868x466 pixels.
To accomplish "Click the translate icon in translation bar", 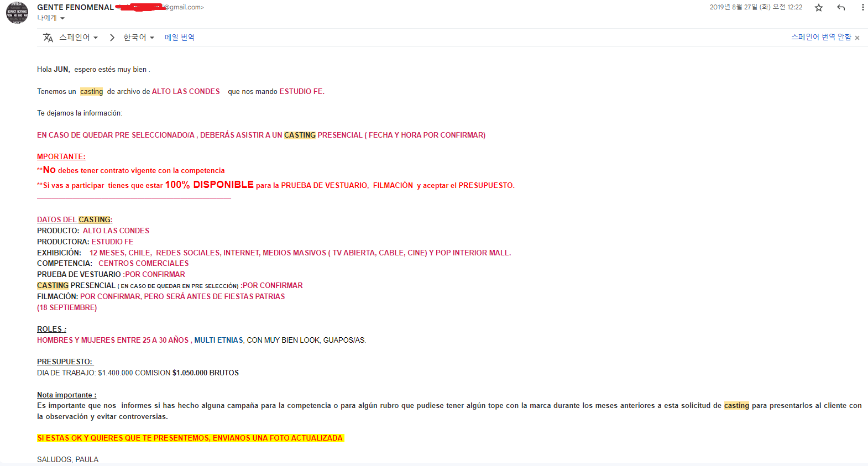I will pyautogui.click(x=48, y=38).
